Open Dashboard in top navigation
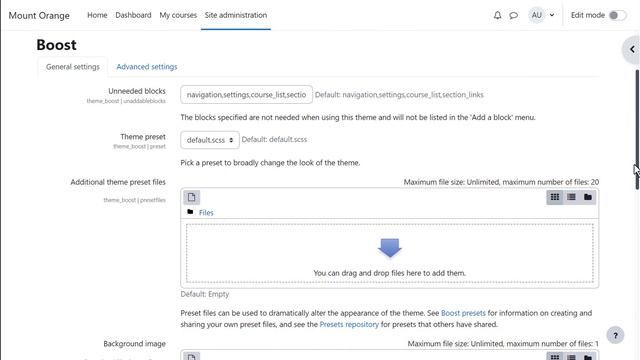The image size is (640, 360). point(133,15)
